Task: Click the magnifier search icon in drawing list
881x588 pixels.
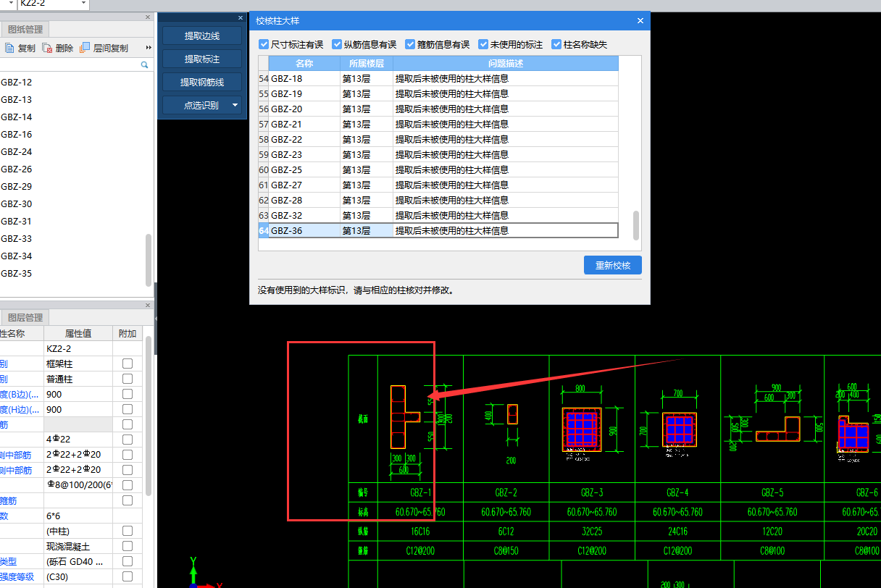Action: coord(144,65)
